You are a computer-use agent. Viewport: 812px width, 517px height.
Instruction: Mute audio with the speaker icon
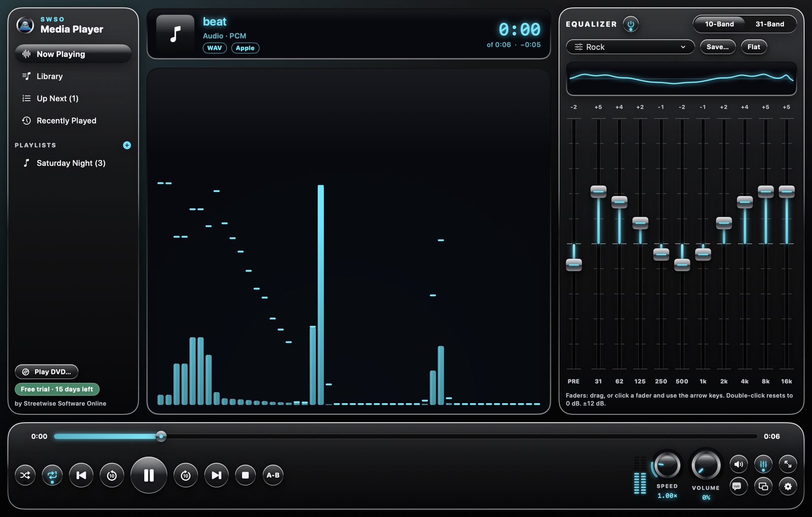739,464
